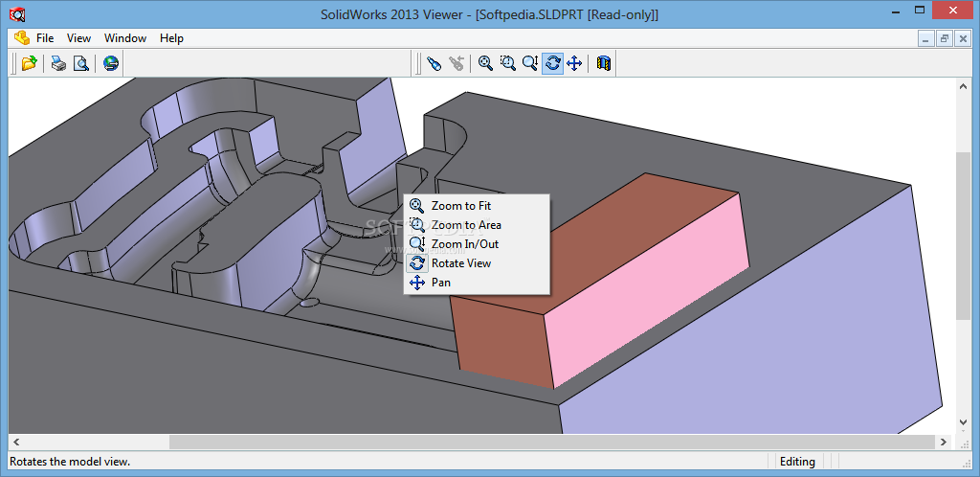Click the SolidWorks Viewer title bar icon
This screenshot has height=477, width=980.
pyautogui.click(x=18, y=13)
